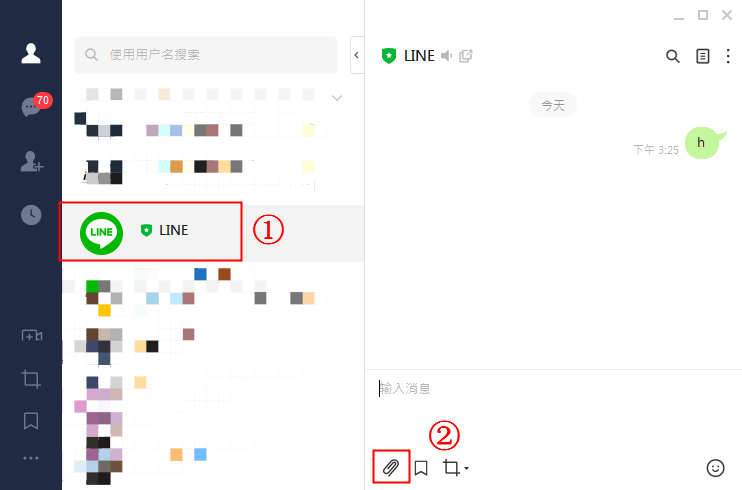
Task: Open the emoji sticker picker
Action: (715, 468)
